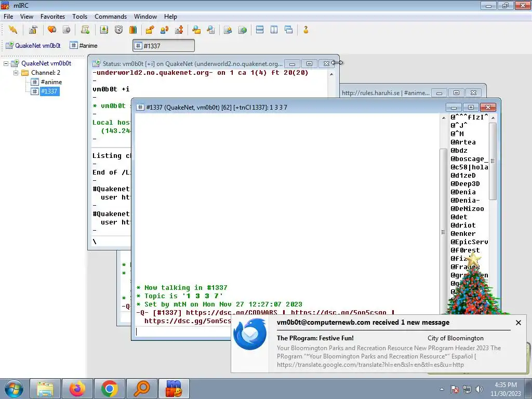Open the DCC Options toolbar icon

(179, 30)
